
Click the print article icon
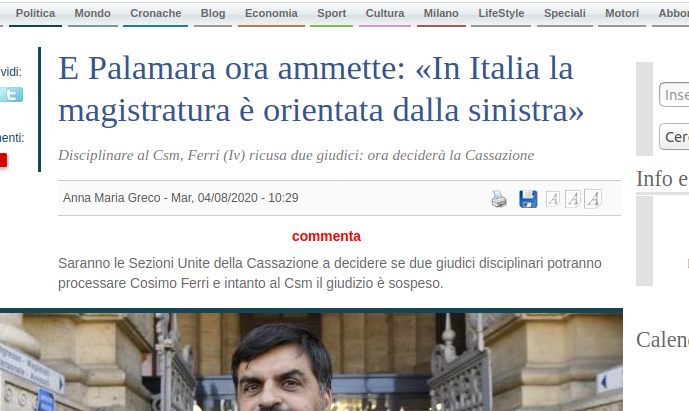click(499, 199)
